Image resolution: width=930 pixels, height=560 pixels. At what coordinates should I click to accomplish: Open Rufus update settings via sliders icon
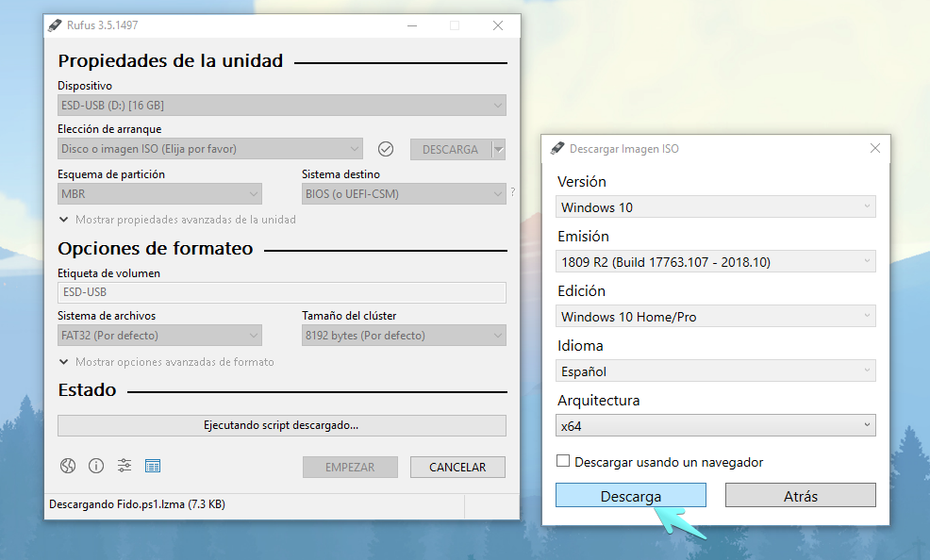(124, 466)
